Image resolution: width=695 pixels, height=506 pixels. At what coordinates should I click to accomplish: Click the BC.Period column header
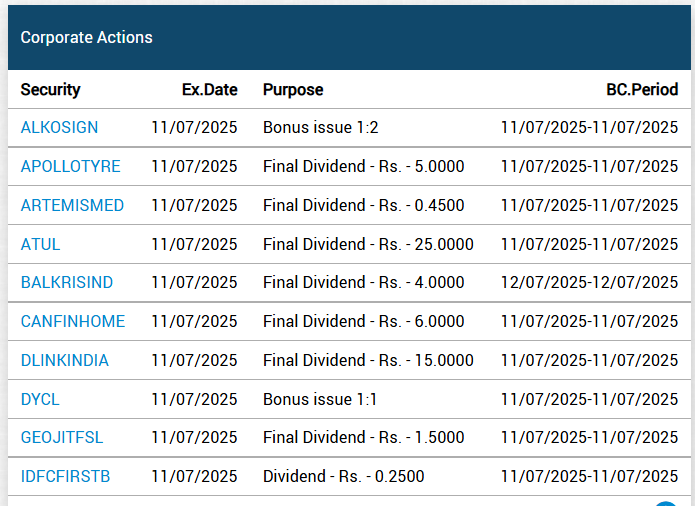[642, 90]
